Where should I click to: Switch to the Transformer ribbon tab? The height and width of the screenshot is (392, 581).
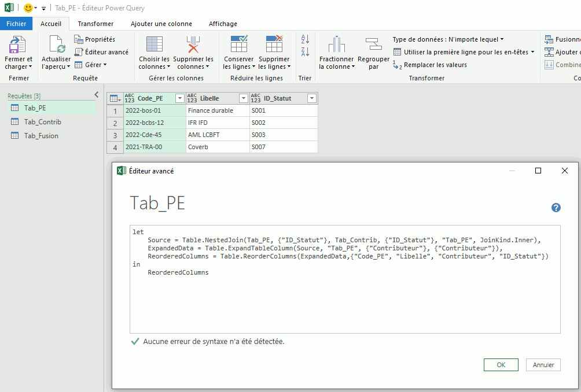(x=95, y=24)
